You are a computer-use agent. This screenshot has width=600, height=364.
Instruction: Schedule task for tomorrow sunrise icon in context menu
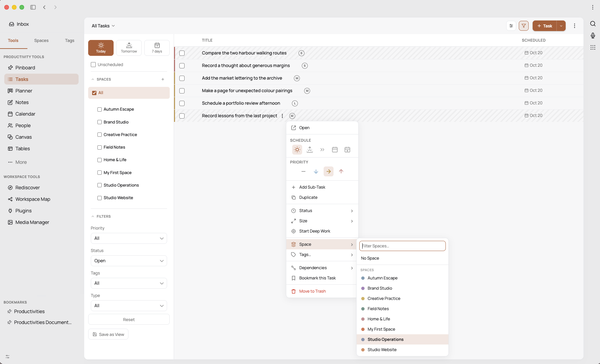point(310,150)
